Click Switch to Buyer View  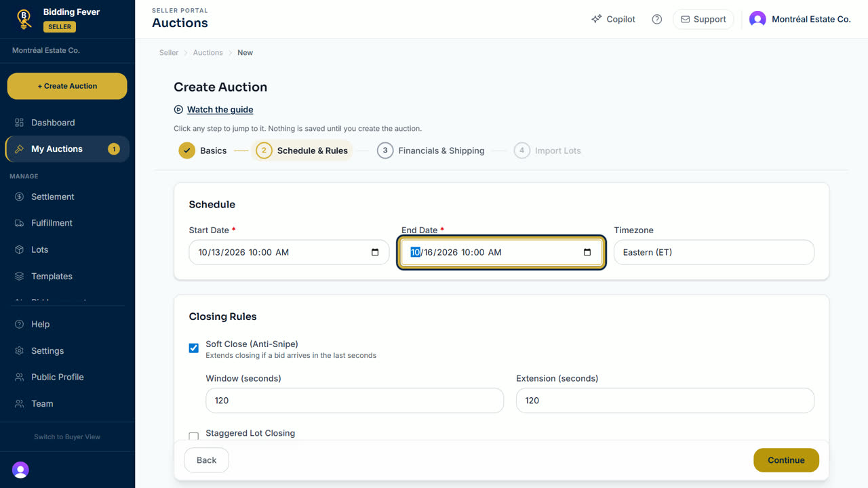point(67,436)
